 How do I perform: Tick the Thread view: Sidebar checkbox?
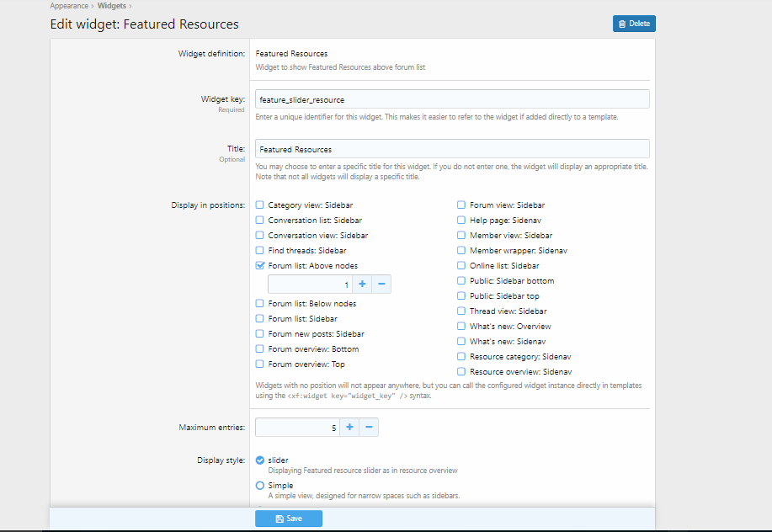click(x=461, y=311)
